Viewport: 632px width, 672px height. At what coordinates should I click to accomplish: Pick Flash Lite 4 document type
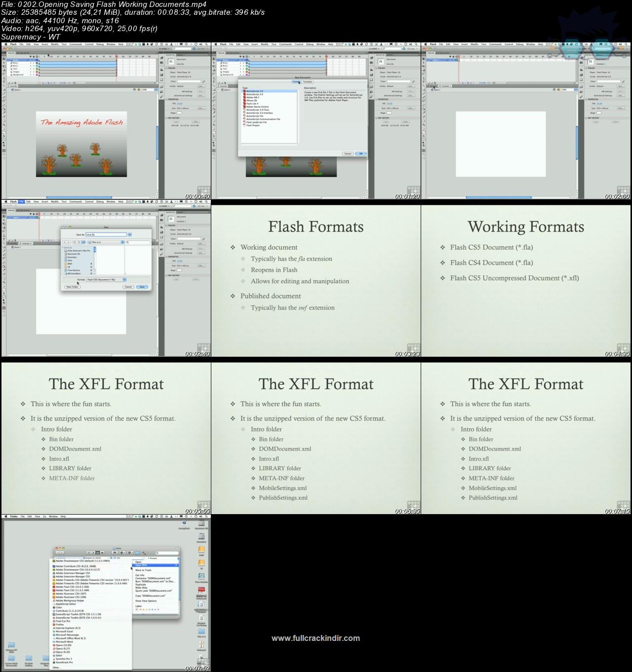269,104
